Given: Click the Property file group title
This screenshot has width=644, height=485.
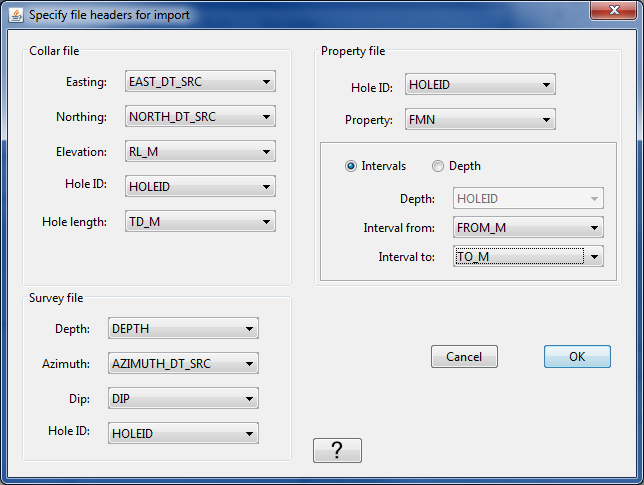Looking at the screenshot, I should coord(353,51).
